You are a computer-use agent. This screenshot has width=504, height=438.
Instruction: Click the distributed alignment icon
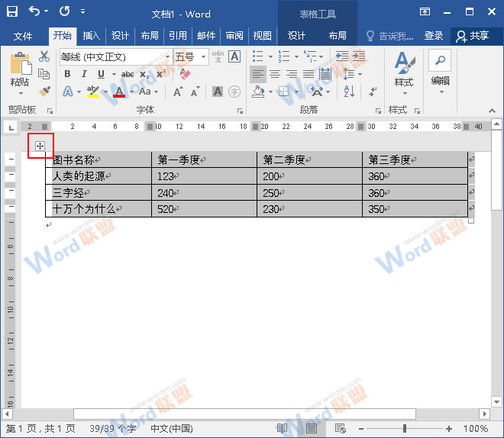325,74
